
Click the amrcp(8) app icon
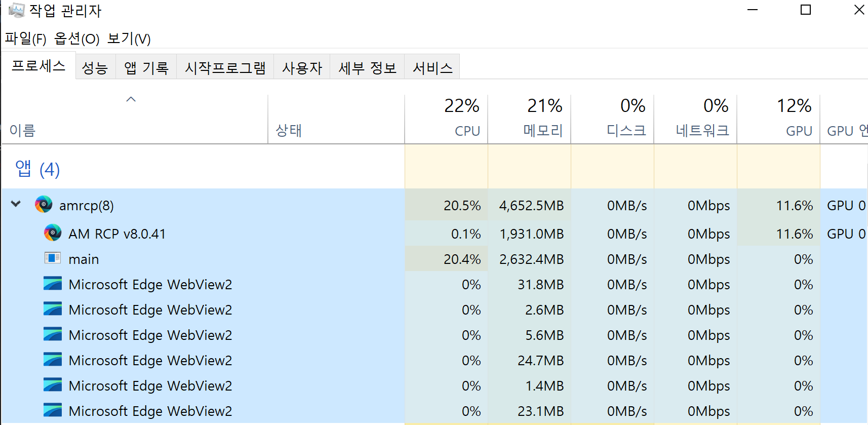(x=44, y=205)
